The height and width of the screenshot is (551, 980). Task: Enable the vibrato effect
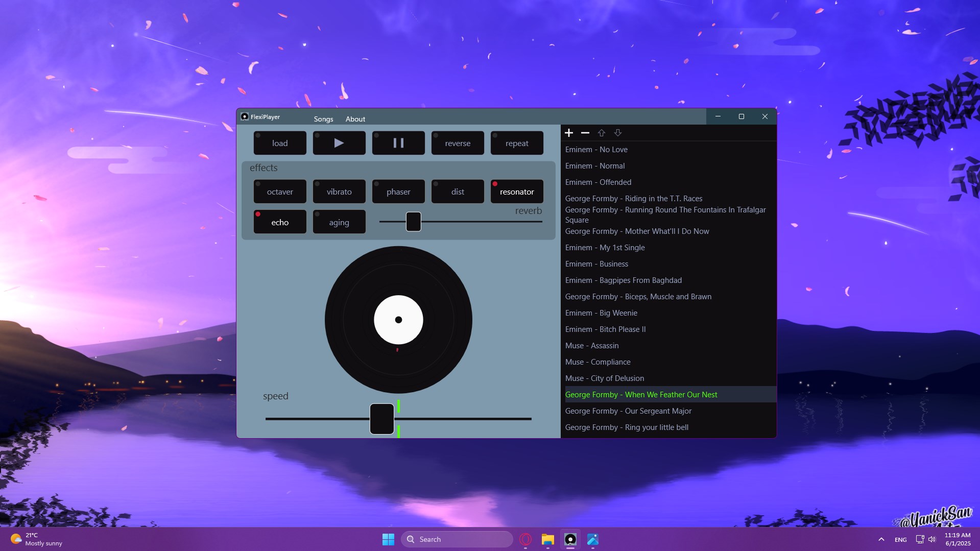point(339,191)
